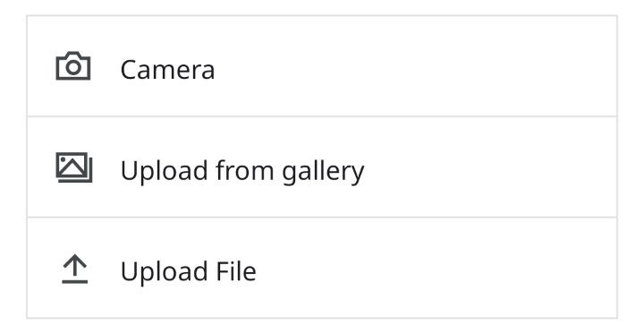Click the word "gallery" in the second option
Viewport: 644px width, 334px height.
point(323,172)
